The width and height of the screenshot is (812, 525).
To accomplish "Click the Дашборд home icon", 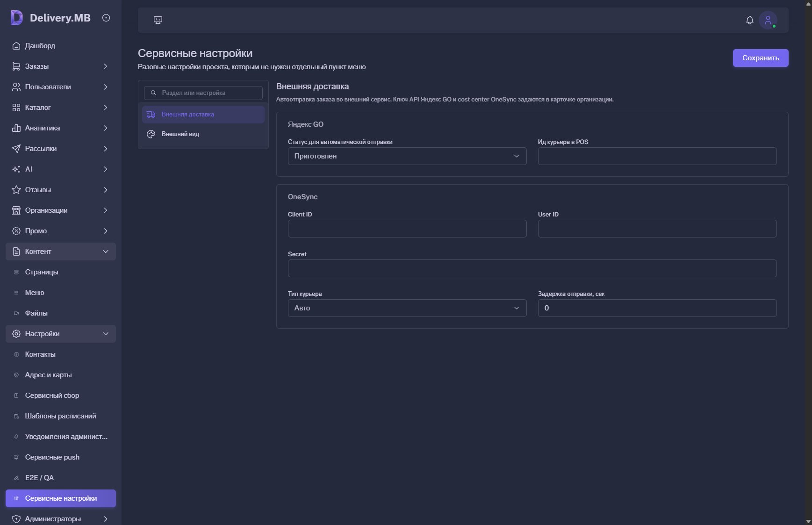I will click(x=16, y=46).
